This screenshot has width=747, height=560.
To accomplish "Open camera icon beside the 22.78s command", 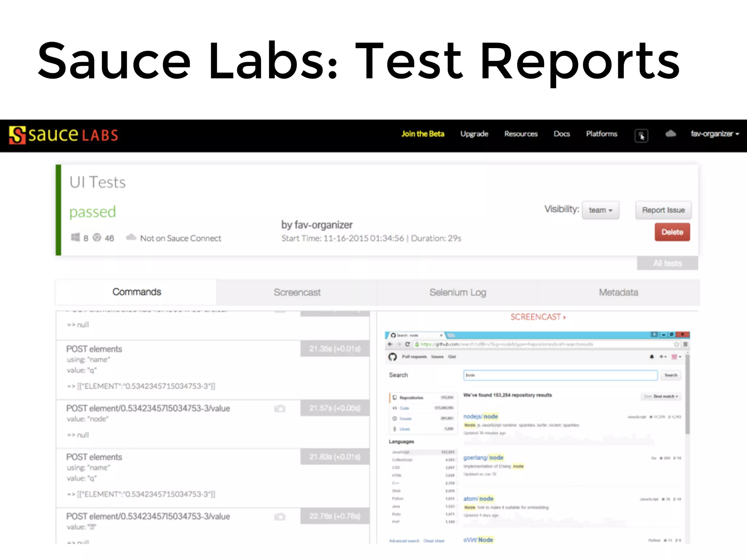I will (280, 517).
